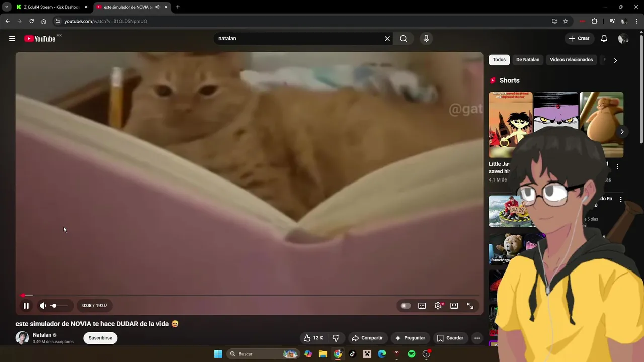The width and height of the screenshot is (644, 362).
Task: Share video via Compartir
Action: click(367, 338)
